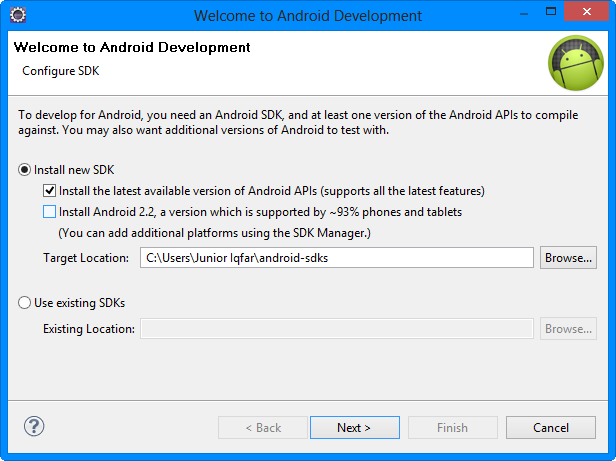Cancel the SDK configuration wizard
The height and width of the screenshot is (461, 616).
point(551,428)
